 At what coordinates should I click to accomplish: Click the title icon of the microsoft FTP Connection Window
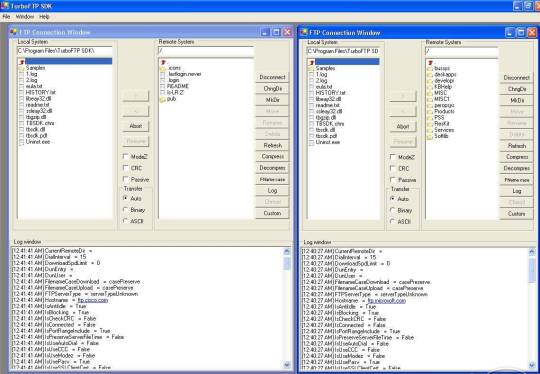[x=304, y=32]
